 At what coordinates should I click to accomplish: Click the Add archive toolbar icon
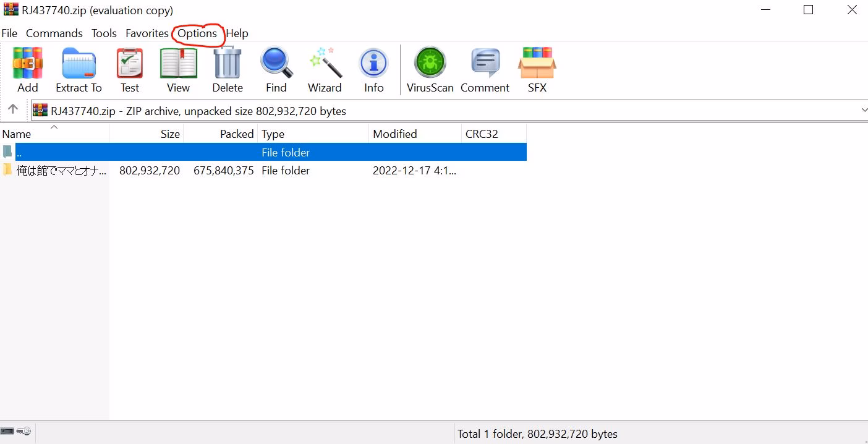tap(27, 69)
